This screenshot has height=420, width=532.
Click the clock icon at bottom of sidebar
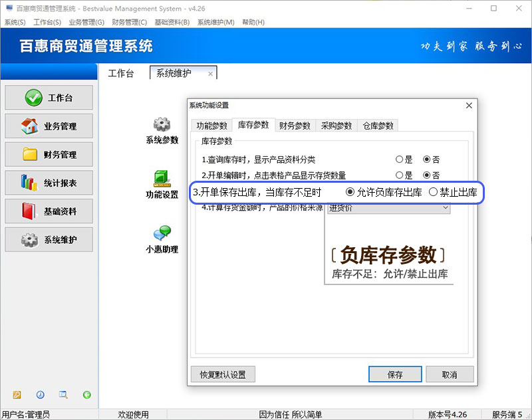coord(41,395)
